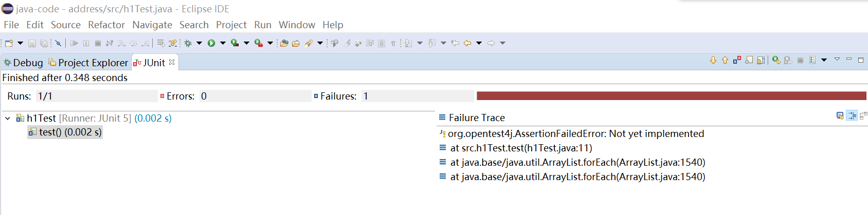Switch to the Project Explorer tab

tap(88, 63)
